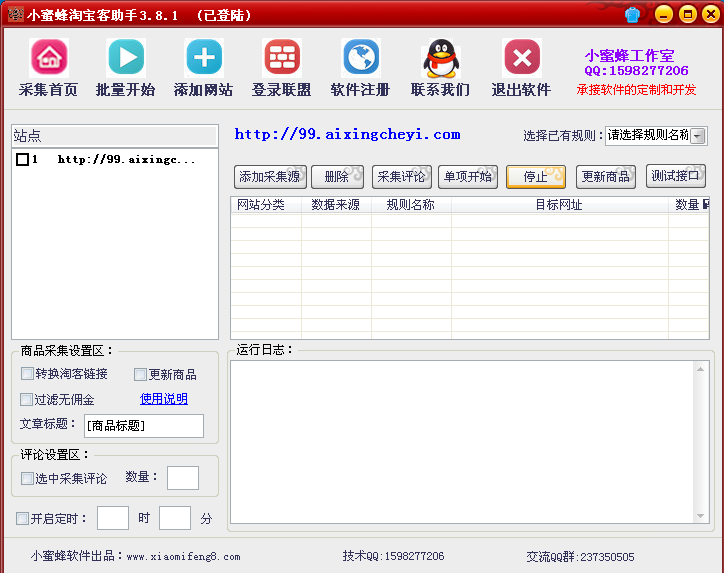The height and width of the screenshot is (573, 724).
Task: Enable 转换淘客链接 checkbox
Action: (x=27, y=374)
